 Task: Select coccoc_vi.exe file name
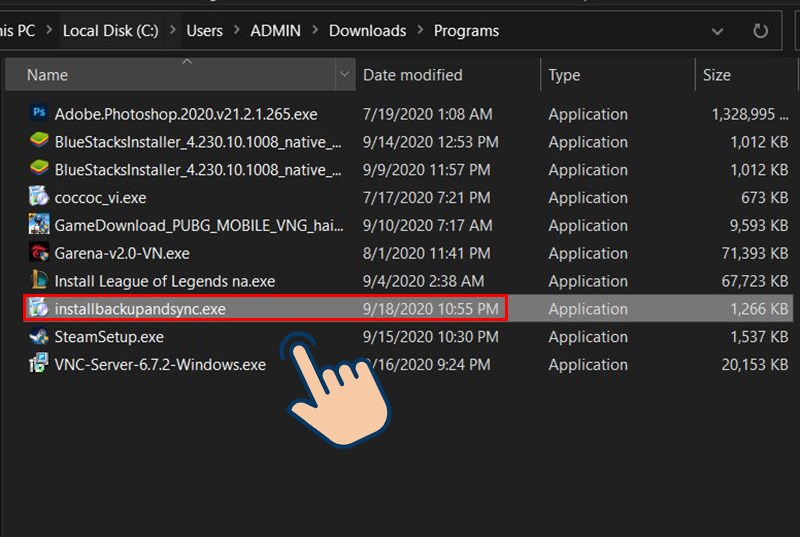tap(100, 197)
